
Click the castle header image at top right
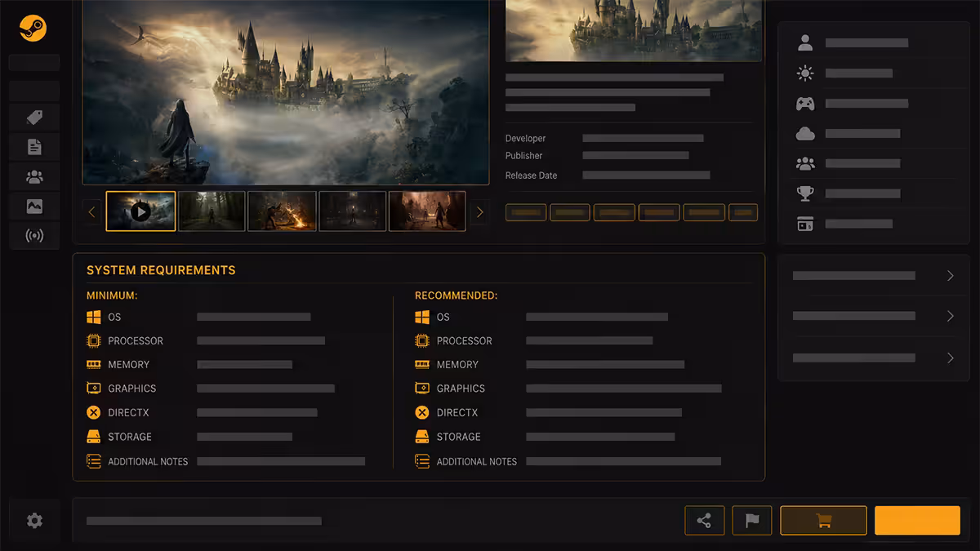(x=634, y=30)
